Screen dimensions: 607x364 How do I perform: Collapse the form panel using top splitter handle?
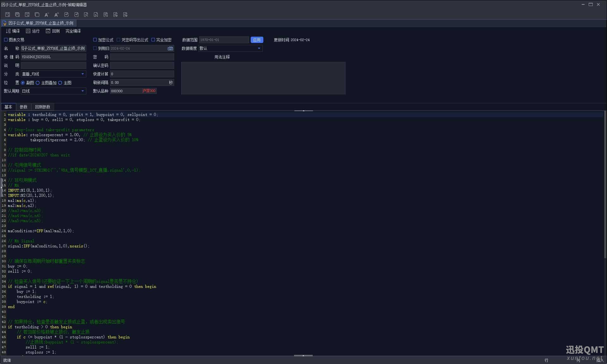(x=303, y=111)
